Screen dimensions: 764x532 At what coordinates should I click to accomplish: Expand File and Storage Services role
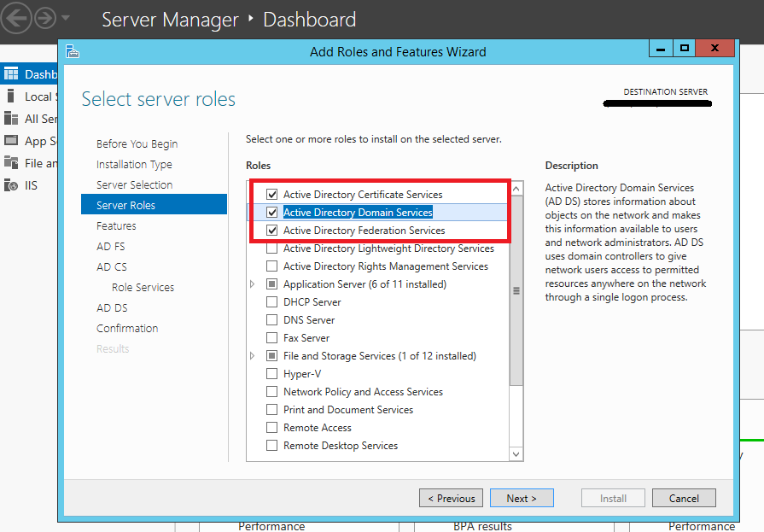(x=252, y=356)
